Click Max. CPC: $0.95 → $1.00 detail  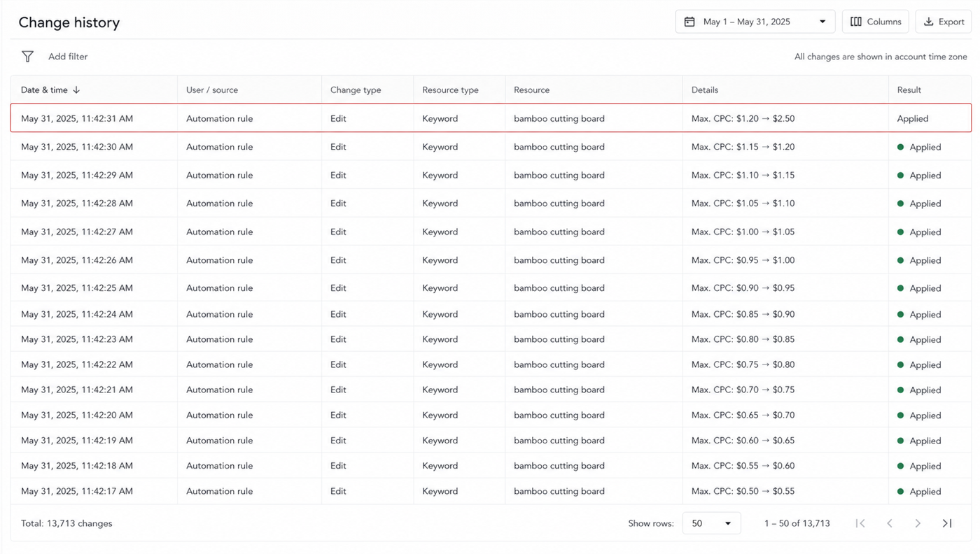tap(743, 260)
